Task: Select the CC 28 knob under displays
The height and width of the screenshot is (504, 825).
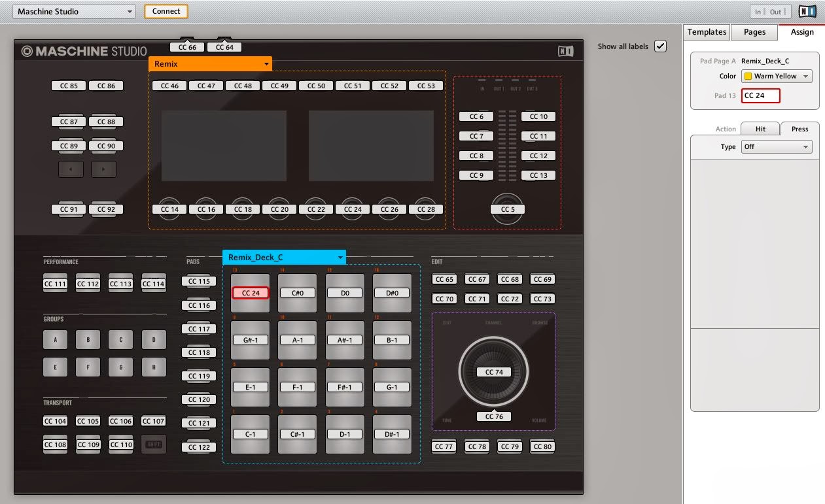Action: point(426,209)
